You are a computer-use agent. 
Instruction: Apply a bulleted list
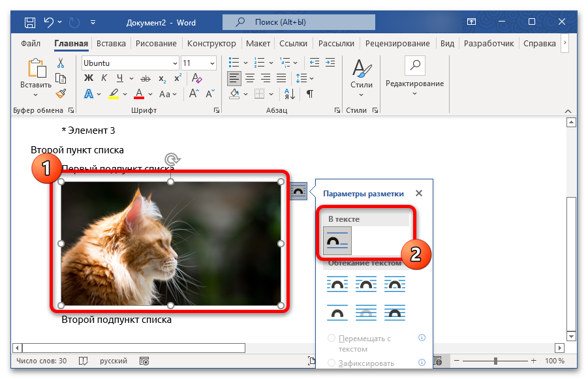pyautogui.click(x=234, y=62)
